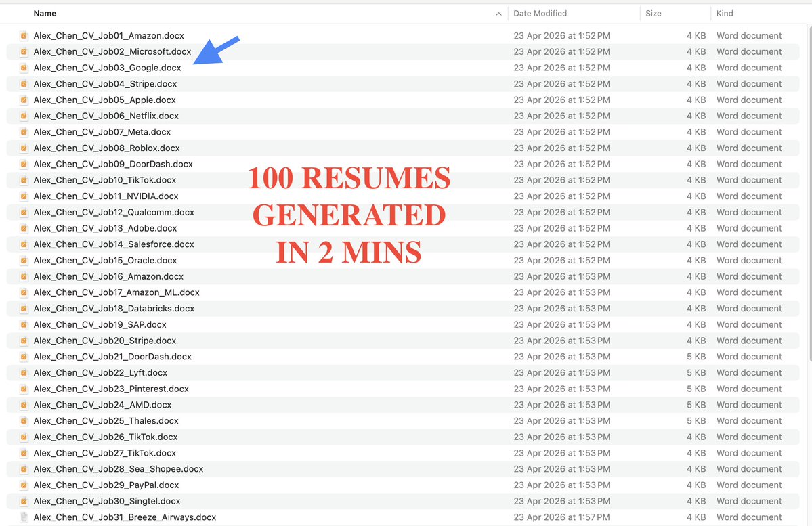Select the Word icon of Alex_Chen_CV_Job01_Amazon.docx

click(x=24, y=36)
